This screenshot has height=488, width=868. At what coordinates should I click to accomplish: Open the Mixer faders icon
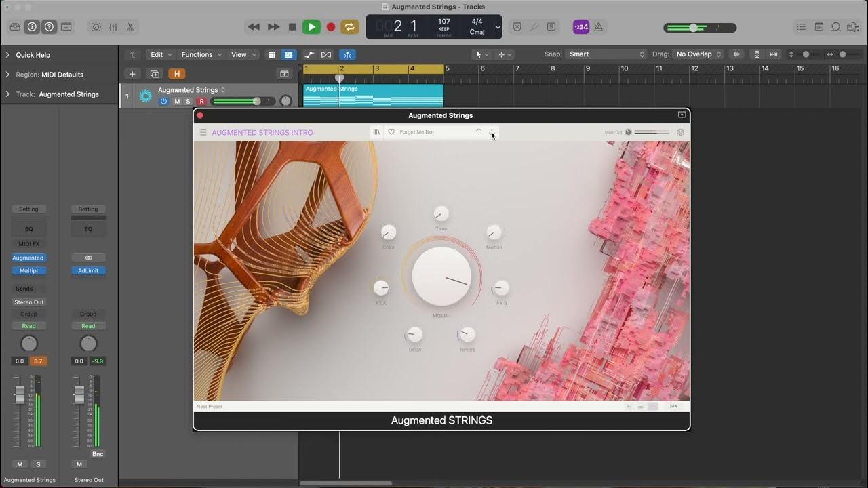(x=113, y=27)
